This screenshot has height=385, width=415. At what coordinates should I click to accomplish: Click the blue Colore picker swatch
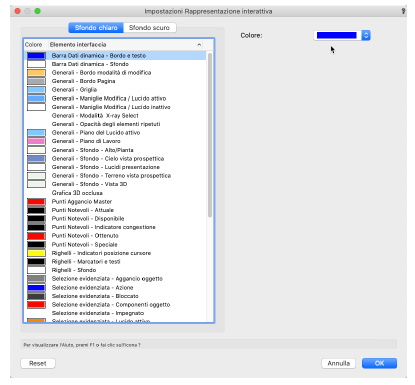(x=337, y=35)
